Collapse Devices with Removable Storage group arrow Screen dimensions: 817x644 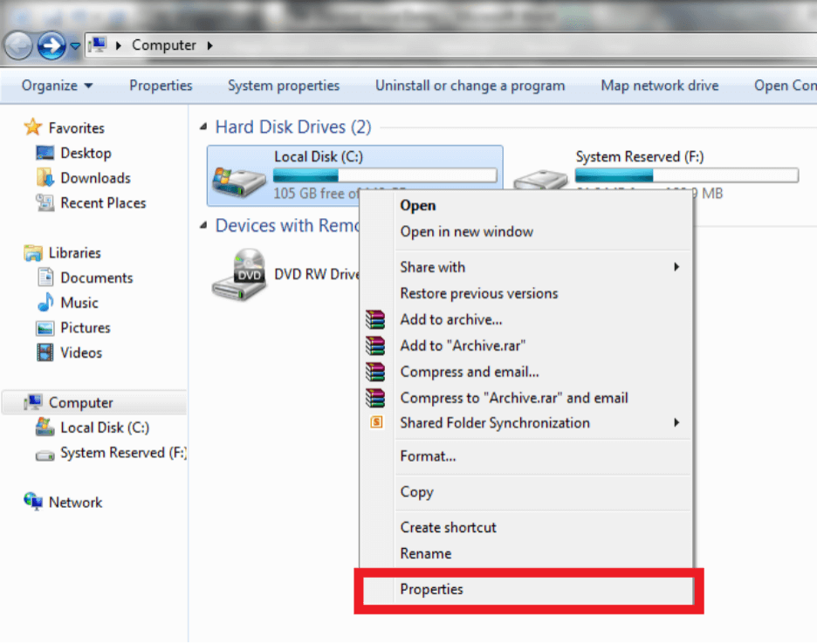tap(203, 225)
